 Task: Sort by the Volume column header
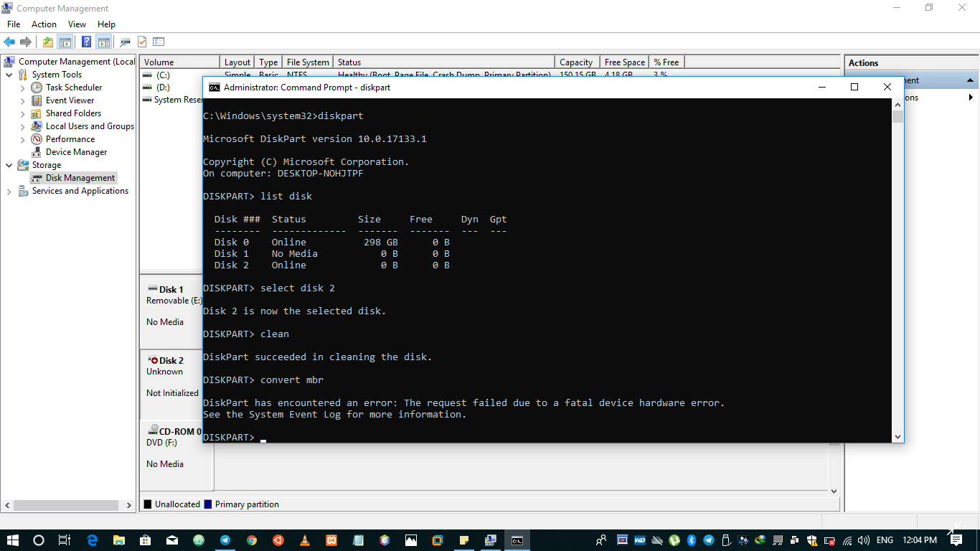coord(179,62)
